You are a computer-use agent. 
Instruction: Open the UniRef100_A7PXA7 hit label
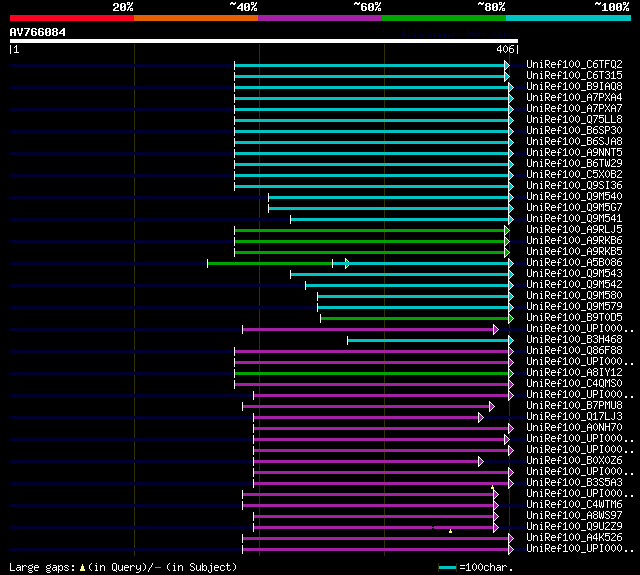[574, 109]
